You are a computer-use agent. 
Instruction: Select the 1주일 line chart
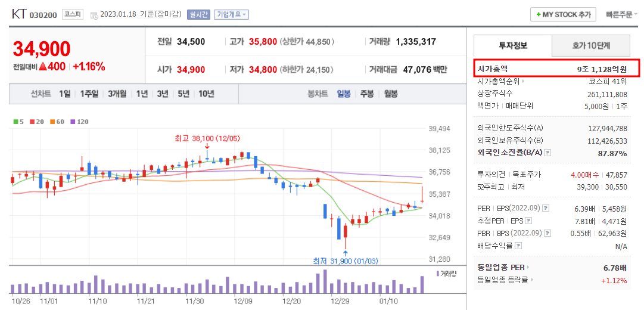89,94
